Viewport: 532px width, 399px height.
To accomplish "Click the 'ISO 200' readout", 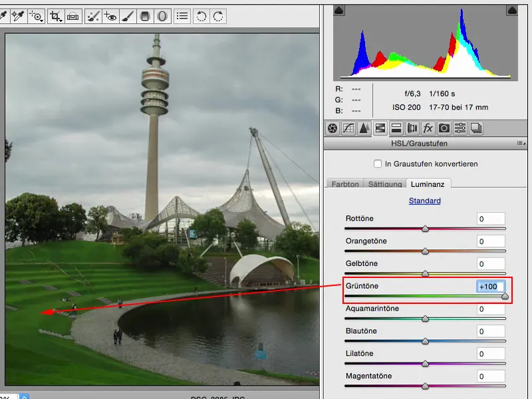I will [x=406, y=107].
